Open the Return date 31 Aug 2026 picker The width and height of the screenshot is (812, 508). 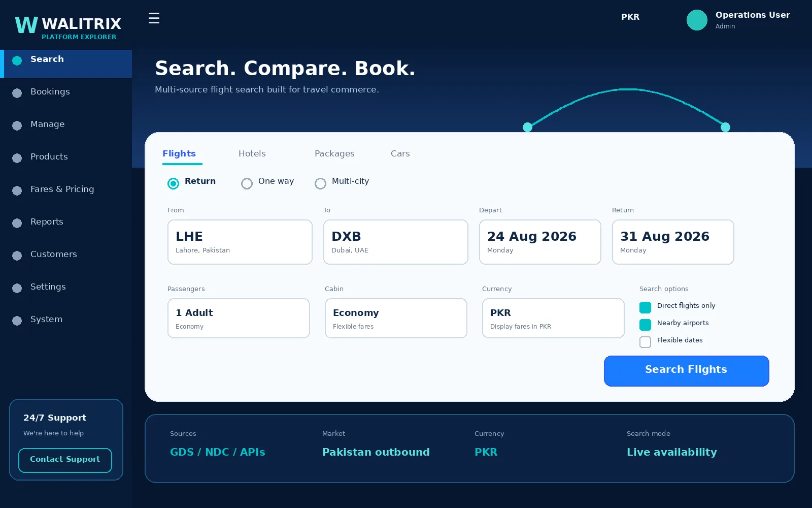tap(673, 242)
